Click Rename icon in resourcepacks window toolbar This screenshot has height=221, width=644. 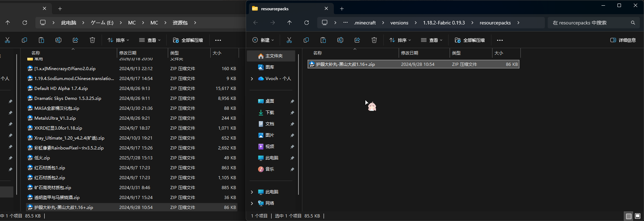(x=340, y=40)
